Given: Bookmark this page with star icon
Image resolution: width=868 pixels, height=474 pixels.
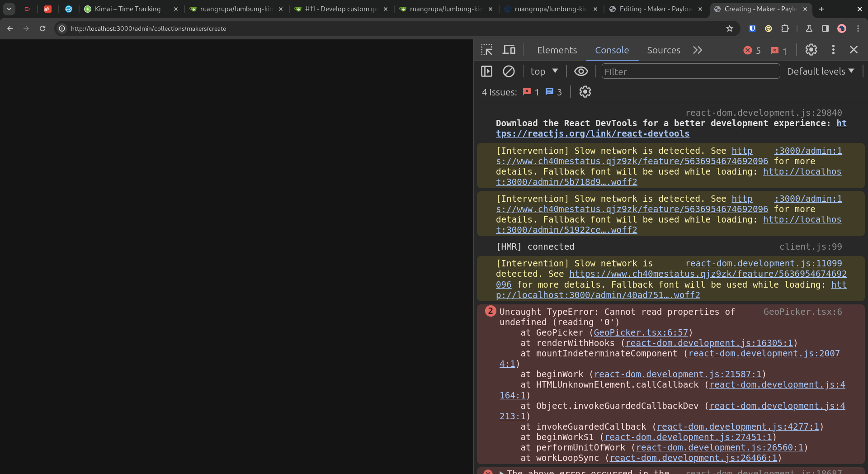Looking at the screenshot, I should (730, 28).
